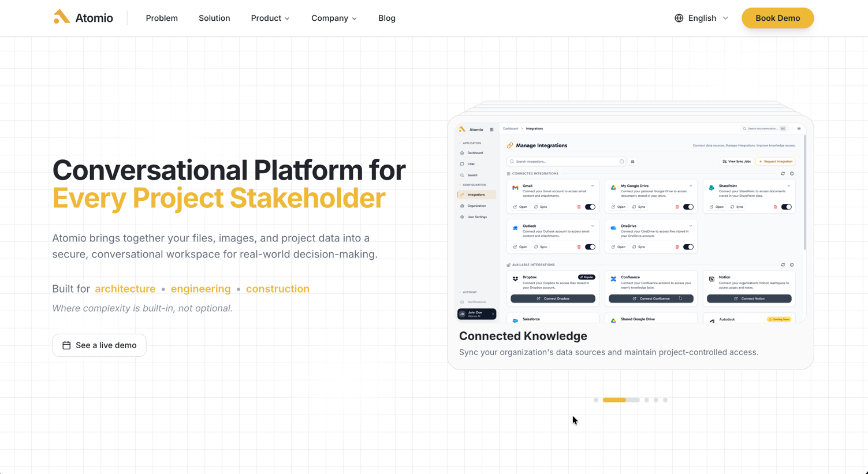Click the Search documentation field
Viewport: 868px width, 474px height.
pos(765,129)
